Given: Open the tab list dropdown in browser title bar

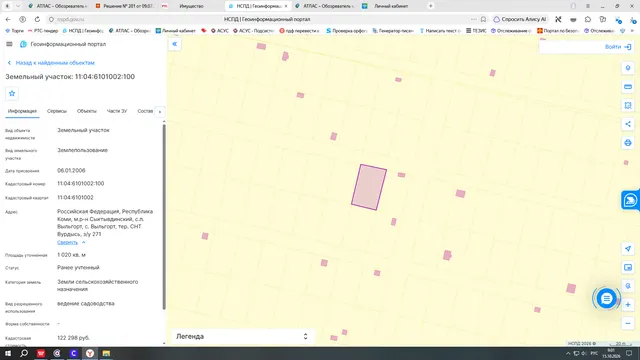Looking at the screenshot, I should point(18,6).
